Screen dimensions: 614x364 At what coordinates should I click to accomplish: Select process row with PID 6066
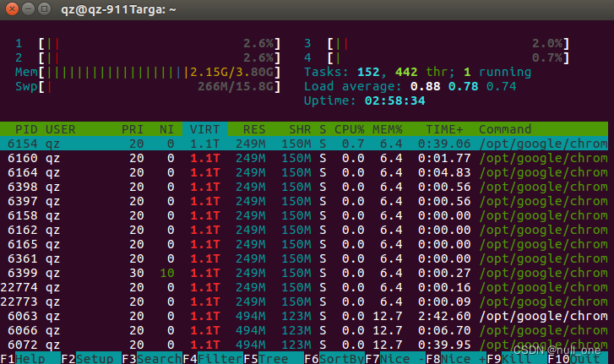(x=304, y=330)
